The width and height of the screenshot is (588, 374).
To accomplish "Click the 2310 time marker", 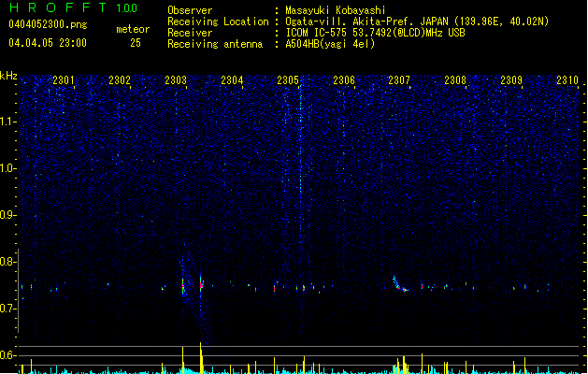I will click(567, 80).
